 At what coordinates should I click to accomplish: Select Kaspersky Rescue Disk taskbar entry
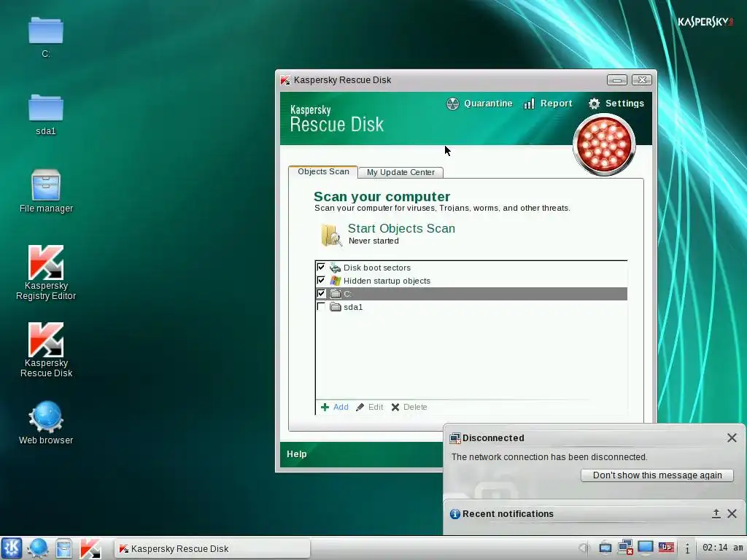point(212,548)
